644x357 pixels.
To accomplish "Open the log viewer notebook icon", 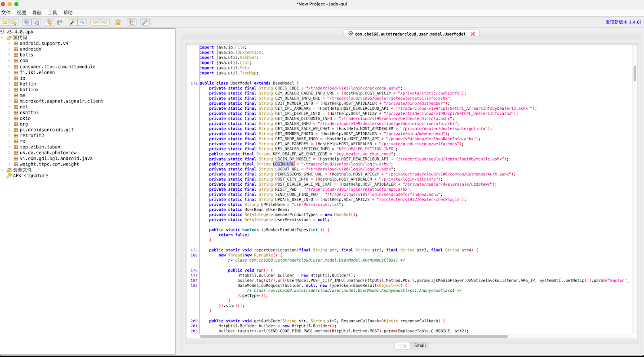I will 132,22.
